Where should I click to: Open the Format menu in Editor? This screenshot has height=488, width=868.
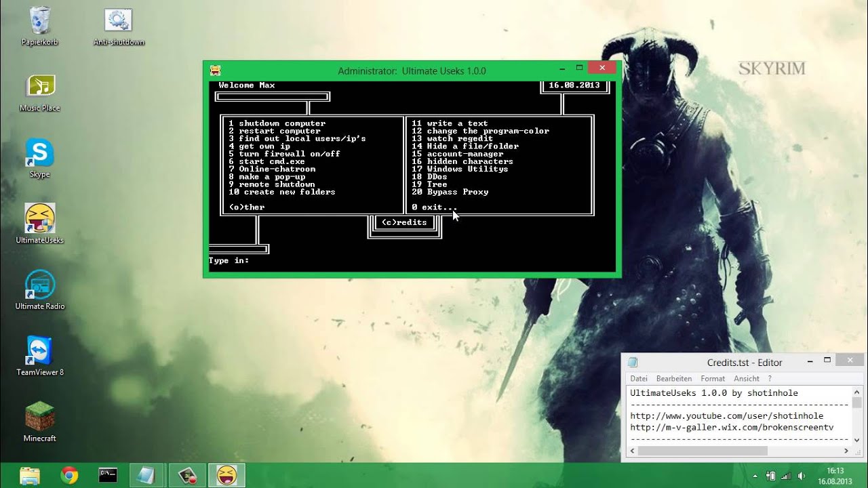click(x=713, y=379)
